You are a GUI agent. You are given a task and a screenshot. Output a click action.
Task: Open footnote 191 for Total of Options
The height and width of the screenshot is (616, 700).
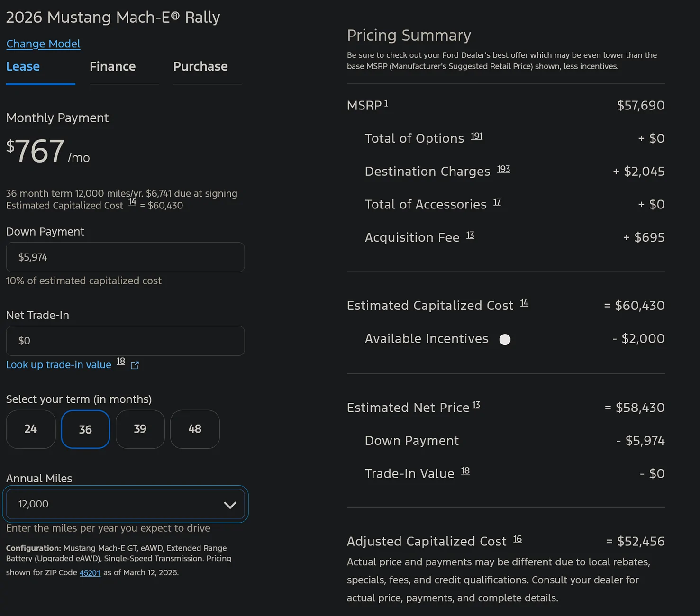477,136
